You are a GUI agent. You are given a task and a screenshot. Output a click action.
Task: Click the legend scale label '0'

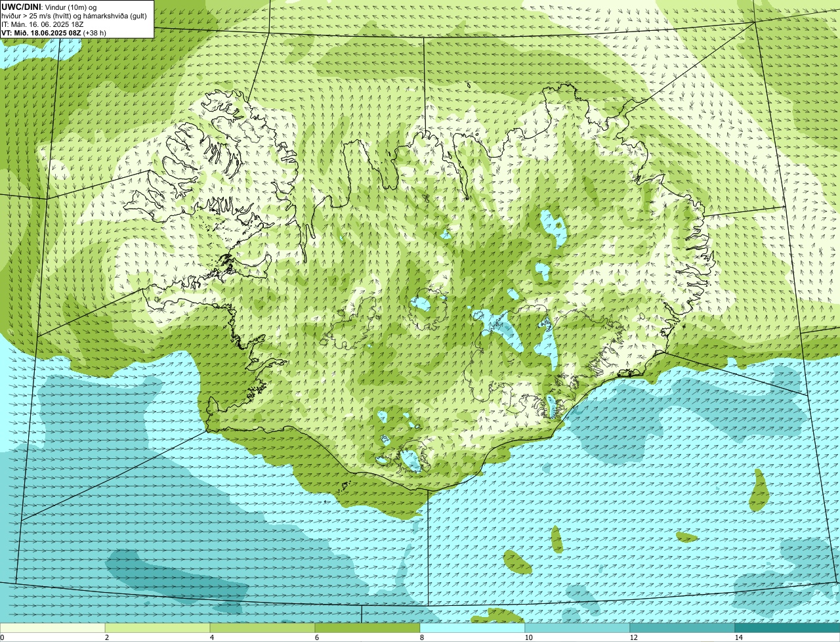click(x=2, y=637)
